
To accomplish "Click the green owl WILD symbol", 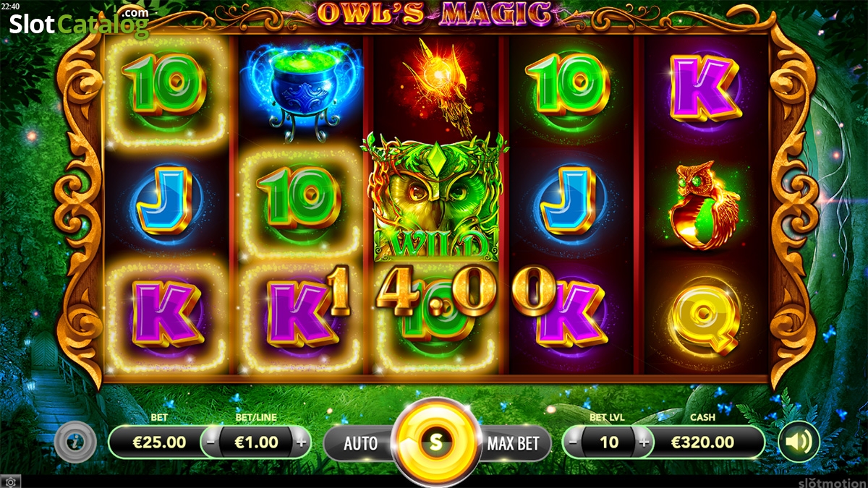I will [435, 197].
